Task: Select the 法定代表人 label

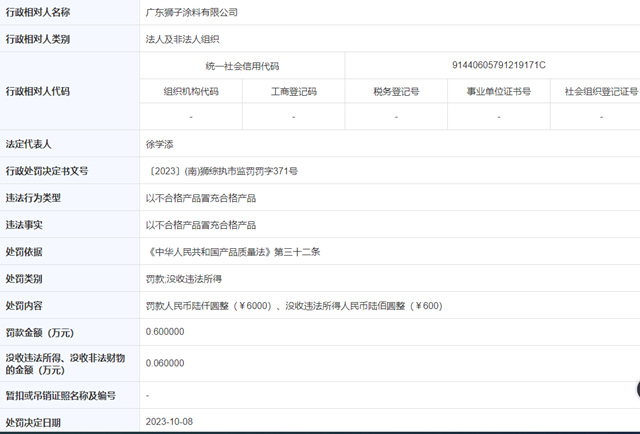Action: [28, 144]
